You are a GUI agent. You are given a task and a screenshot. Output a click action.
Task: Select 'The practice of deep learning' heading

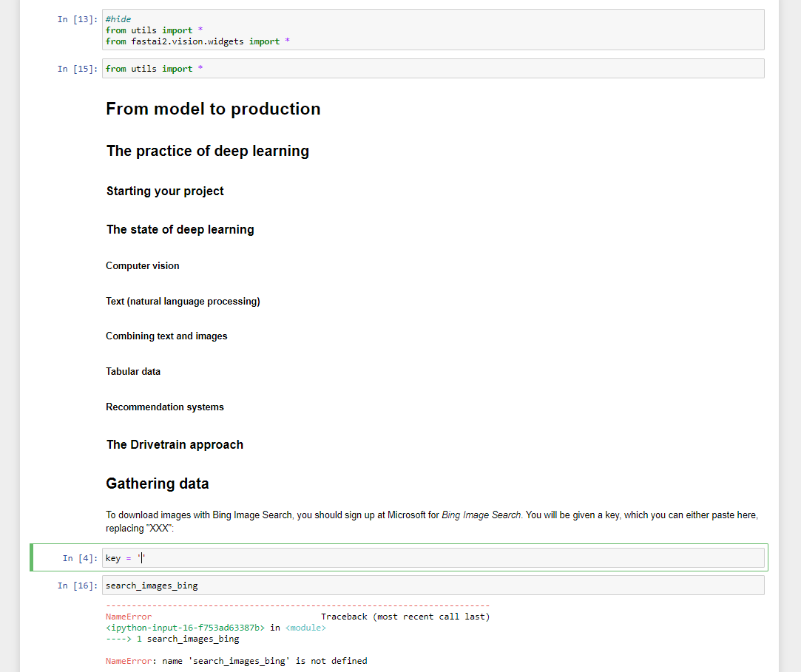tap(208, 151)
